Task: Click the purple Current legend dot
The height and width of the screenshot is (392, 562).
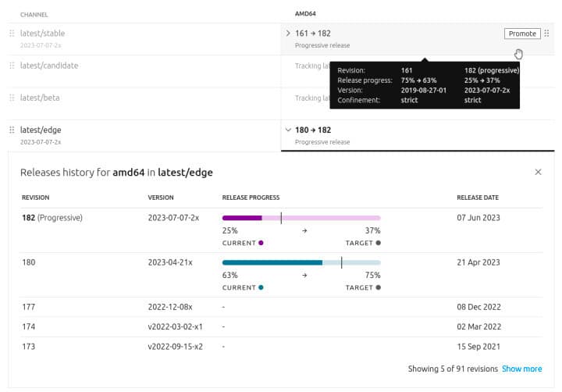Action: click(261, 243)
